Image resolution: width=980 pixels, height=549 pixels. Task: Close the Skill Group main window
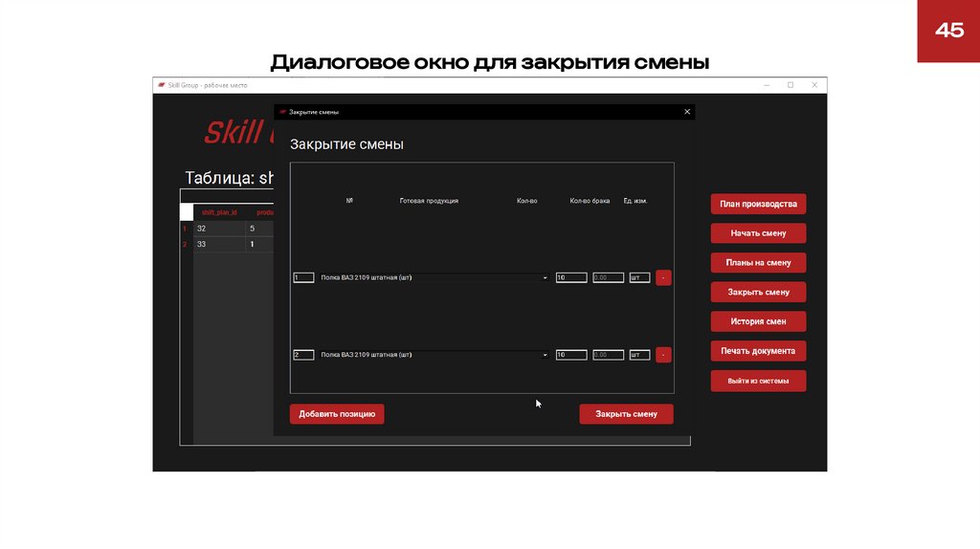(x=814, y=85)
